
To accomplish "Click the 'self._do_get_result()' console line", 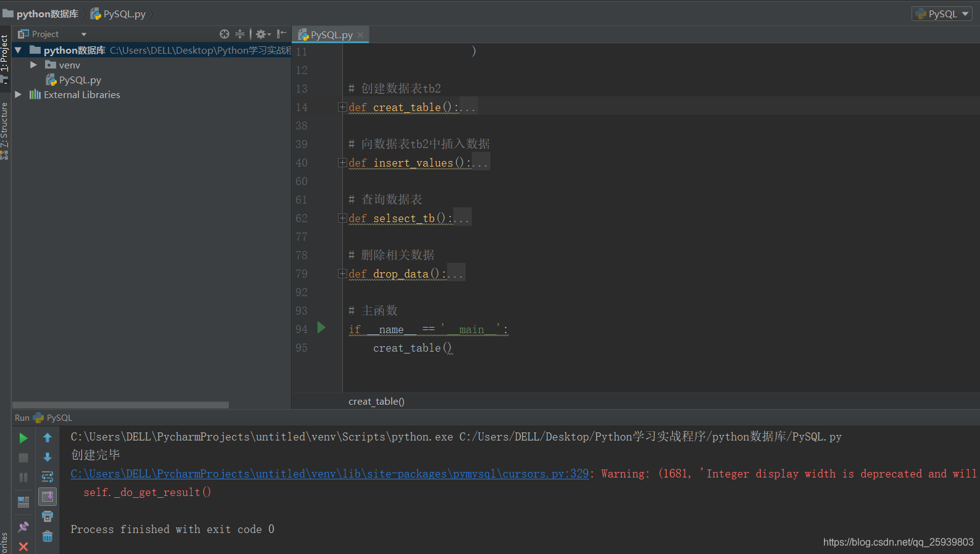I will pos(147,492).
